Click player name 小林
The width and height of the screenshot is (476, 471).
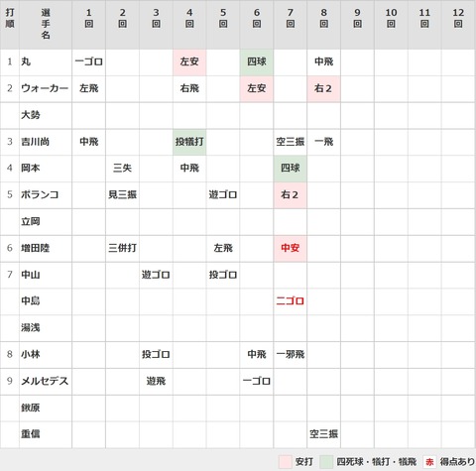click(31, 354)
